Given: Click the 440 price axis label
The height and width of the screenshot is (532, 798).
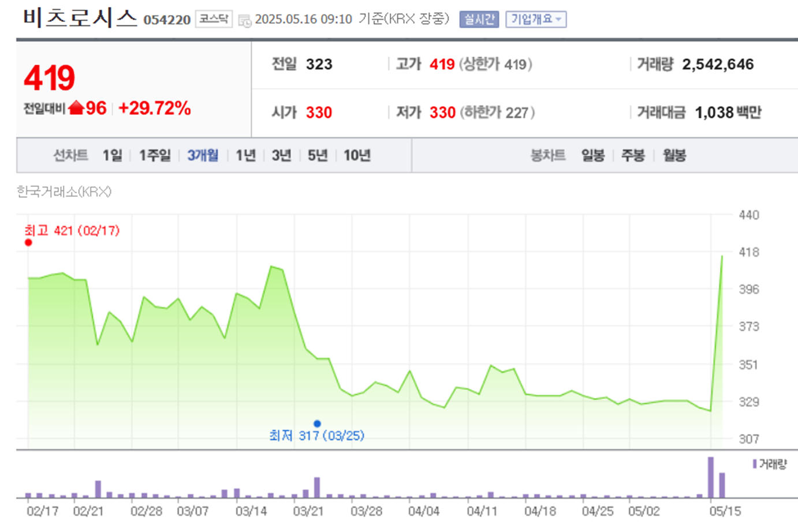Looking at the screenshot, I should coord(749,215).
